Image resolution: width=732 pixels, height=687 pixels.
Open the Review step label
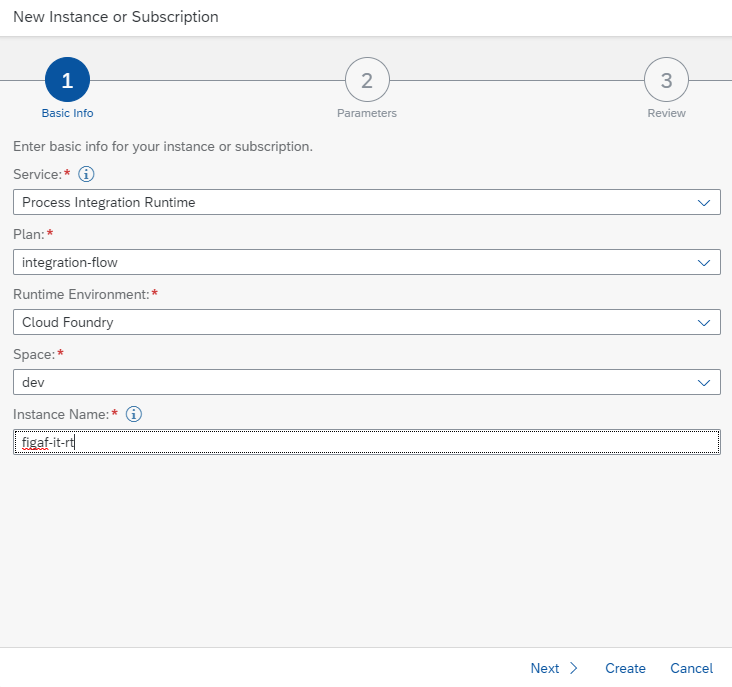click(x=666, y=113)
